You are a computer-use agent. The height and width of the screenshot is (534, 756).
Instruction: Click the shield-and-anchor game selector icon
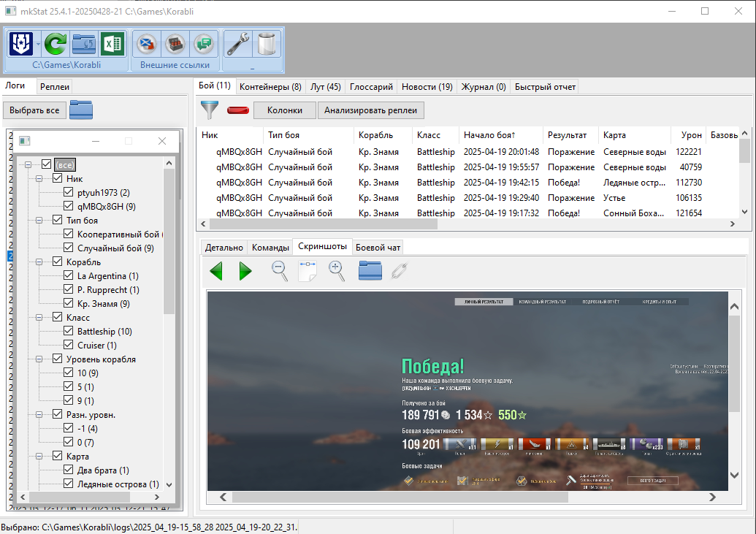20,44
